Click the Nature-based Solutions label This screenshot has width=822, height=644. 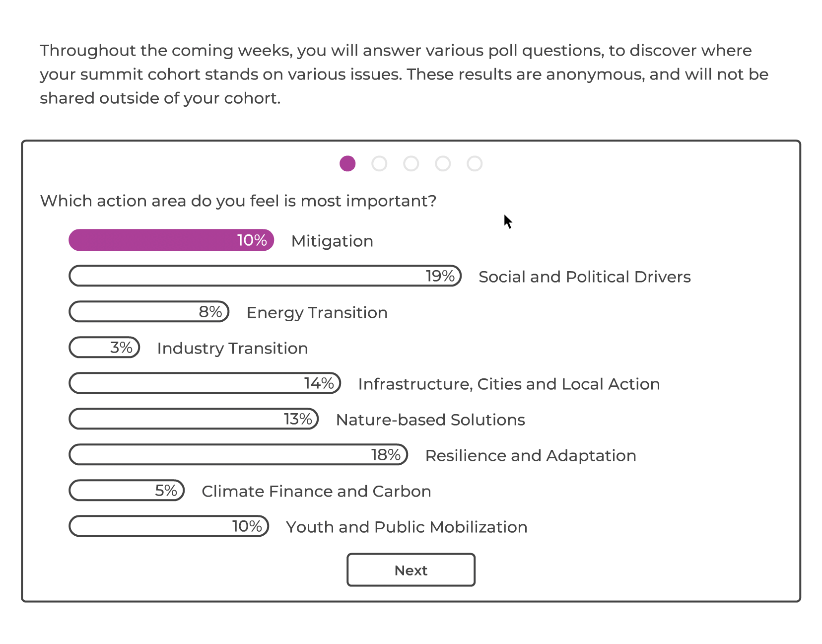pyautogui.click(x=430, y=420)
